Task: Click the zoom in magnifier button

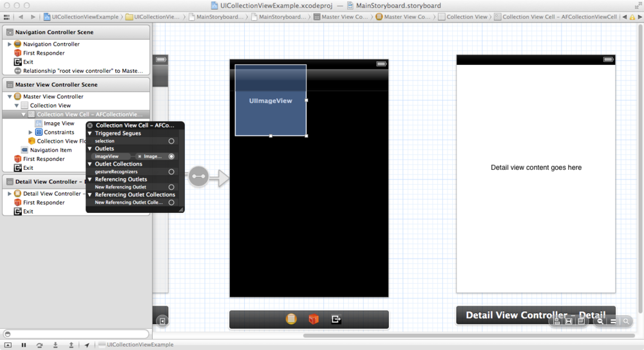Action: point(626,320)
